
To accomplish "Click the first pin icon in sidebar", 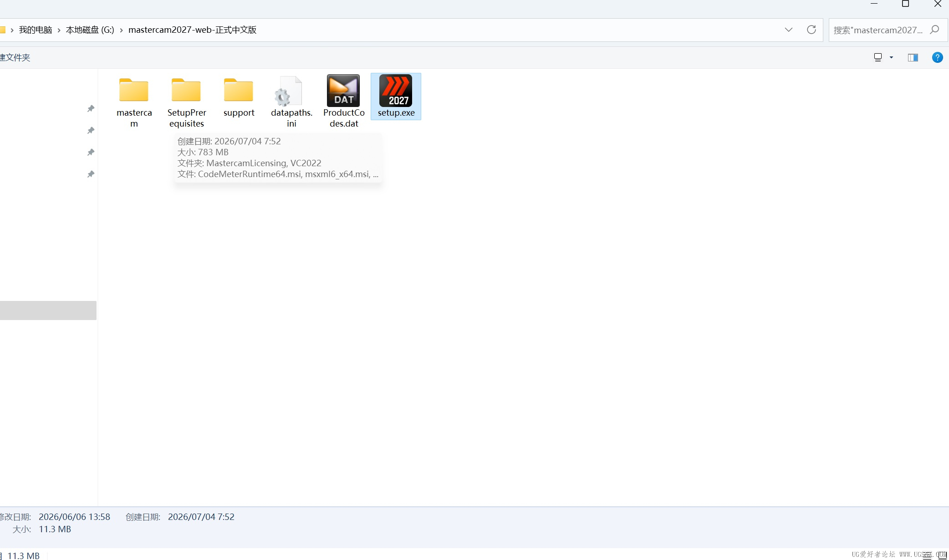I will (x=91, y=108).
